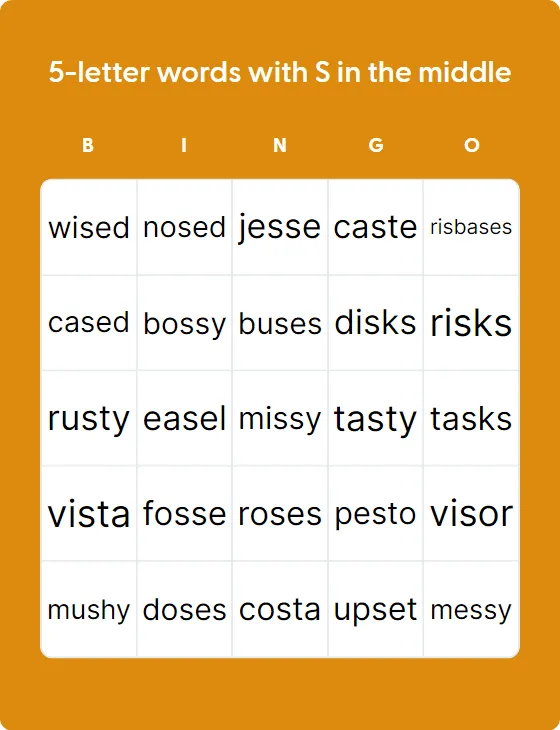
Task: Mark the 'fosse' cell
Action: pyautogui.click(x=184, y=514)
